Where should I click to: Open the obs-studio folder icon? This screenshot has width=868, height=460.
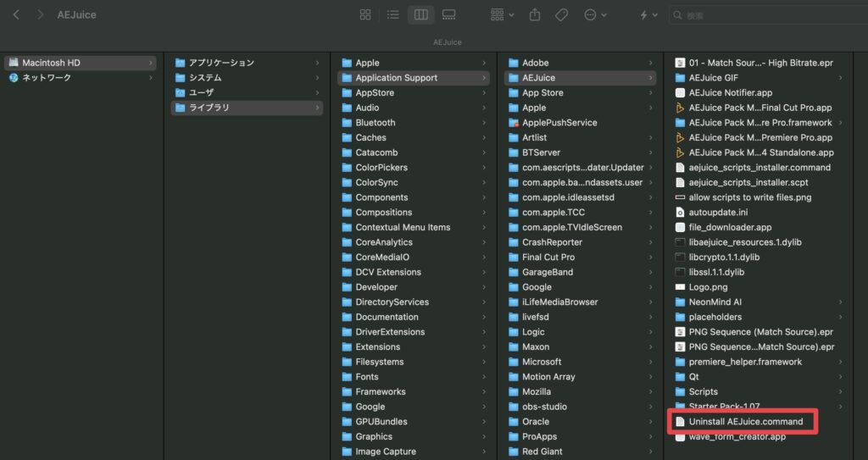(x=514, y=407)
